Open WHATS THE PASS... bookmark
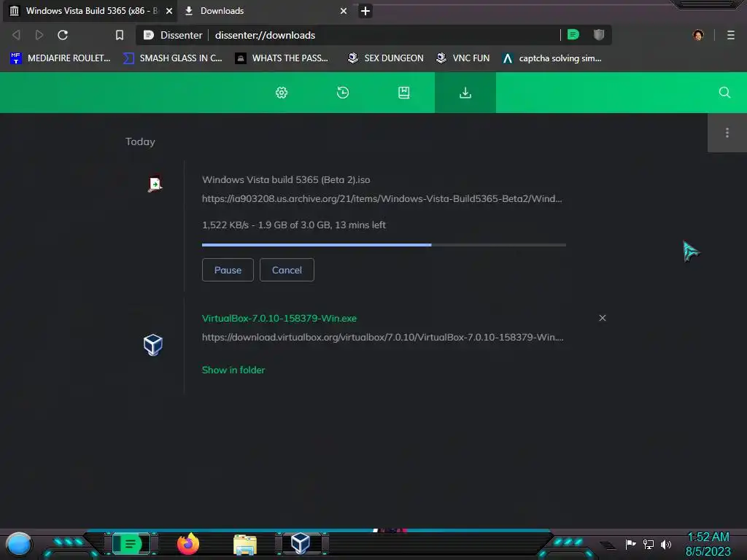Image resolution: width=747 pixels, height=560 pixels. (x=282, y=58)
